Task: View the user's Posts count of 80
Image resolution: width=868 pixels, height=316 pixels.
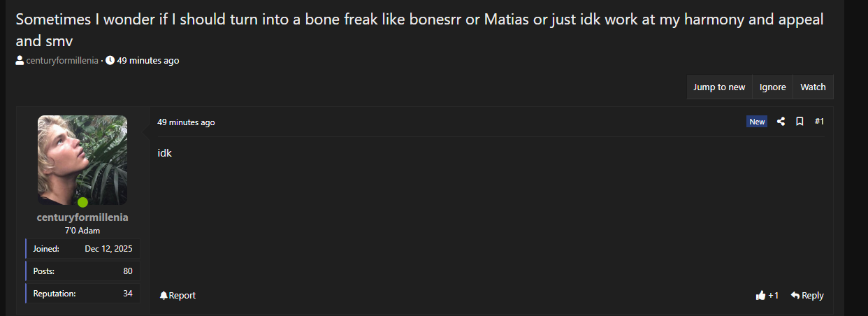Action: pyautogui.click(x=128, y=271)
